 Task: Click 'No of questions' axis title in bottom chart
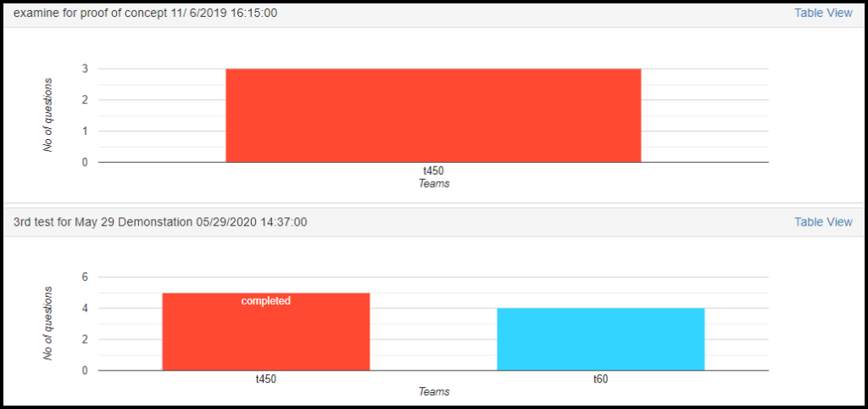coord(48,323)
